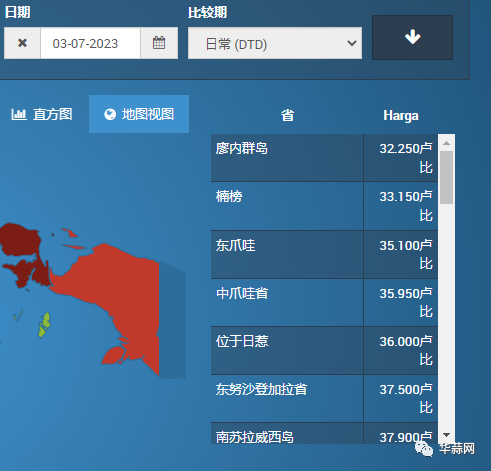The height and width of the screenshot is (471, 491).
Task: Click the scrollbar up arrow in table
Action: coord(447,143)
